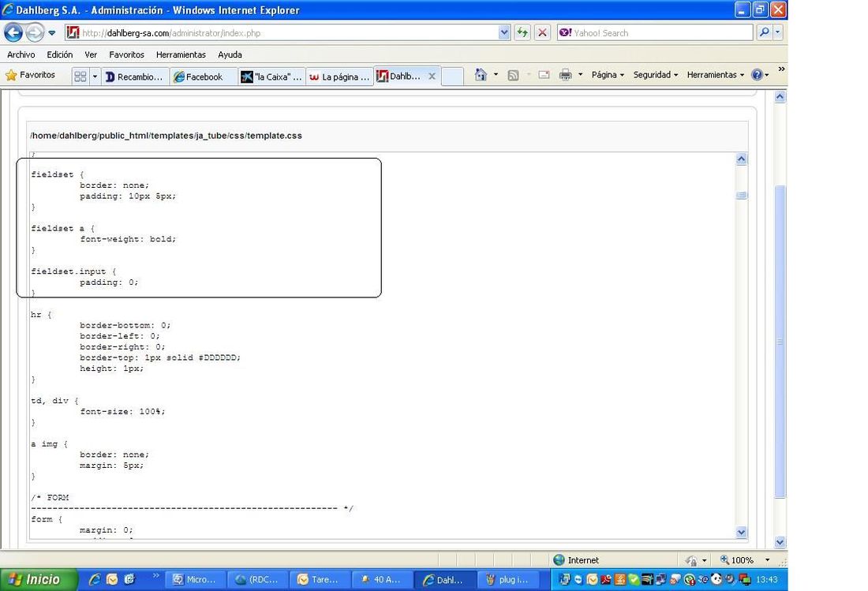The height and width of the screenshot is (591, 868).
Task: Click the editor scrollbar up arrow
Action: point(741,159)
